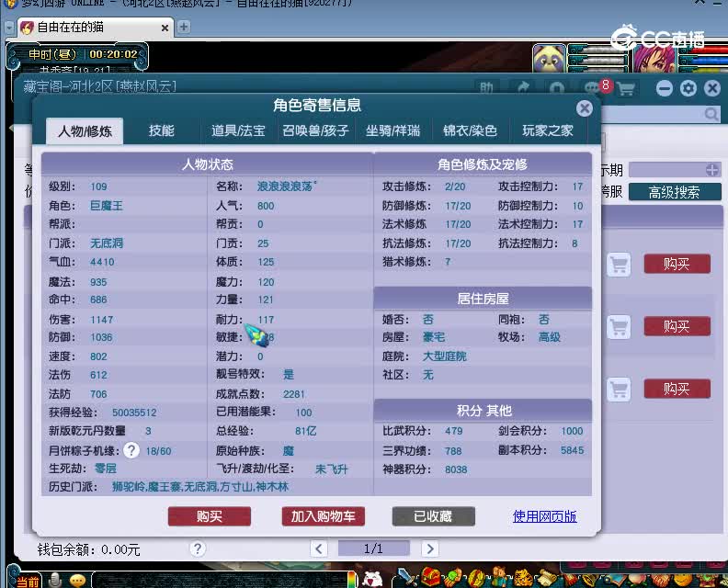Image resolution: width=728 pixels, height=588 pixels.
Task: Open the tab list dropdown arrow
Action: point(9,28)
